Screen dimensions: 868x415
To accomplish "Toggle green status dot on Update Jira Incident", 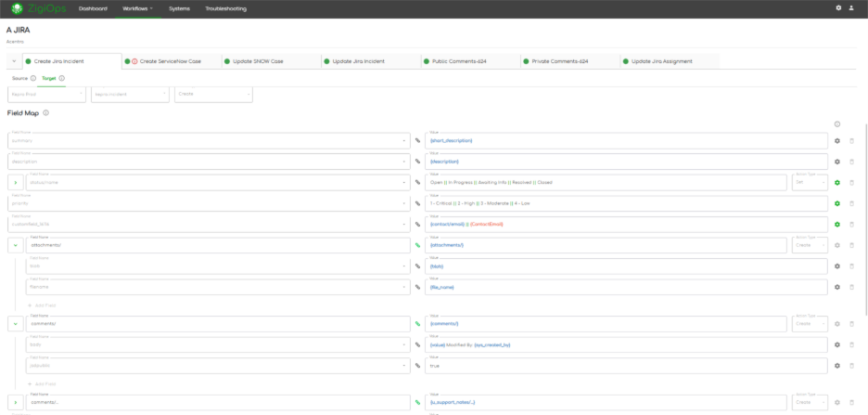I will coord(326,61).
